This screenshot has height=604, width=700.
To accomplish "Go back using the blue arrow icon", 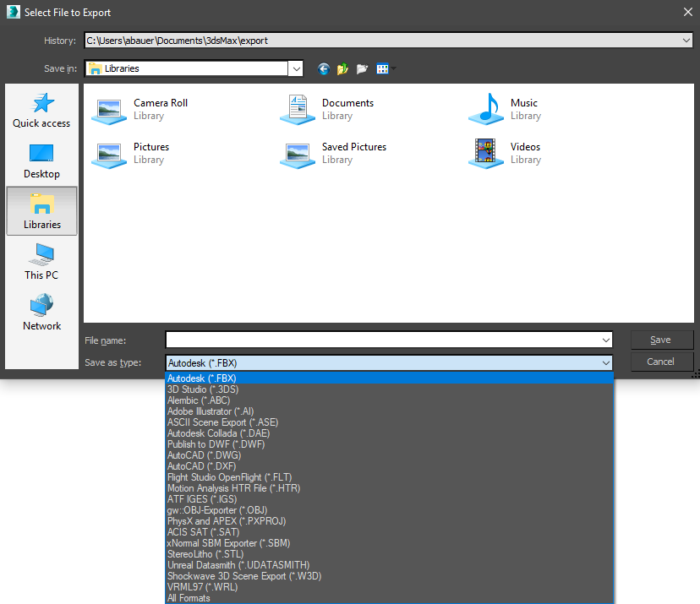I will [x=324, y=69].
